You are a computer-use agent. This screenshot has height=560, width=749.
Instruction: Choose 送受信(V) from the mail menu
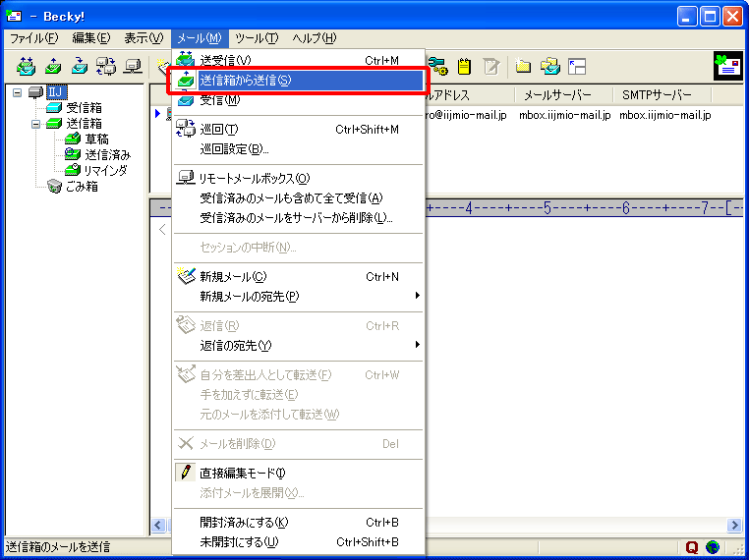tap(299, 61)
